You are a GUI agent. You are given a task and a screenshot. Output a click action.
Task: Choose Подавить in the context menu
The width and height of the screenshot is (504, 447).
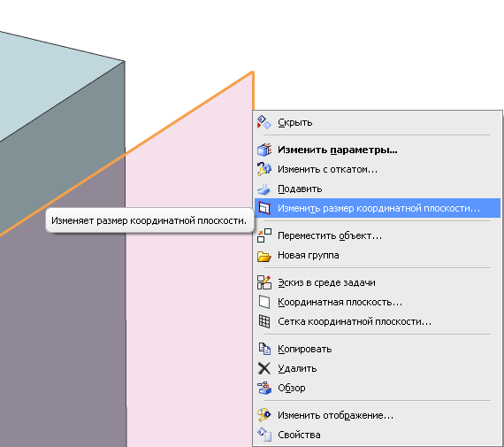pos(378,189)
